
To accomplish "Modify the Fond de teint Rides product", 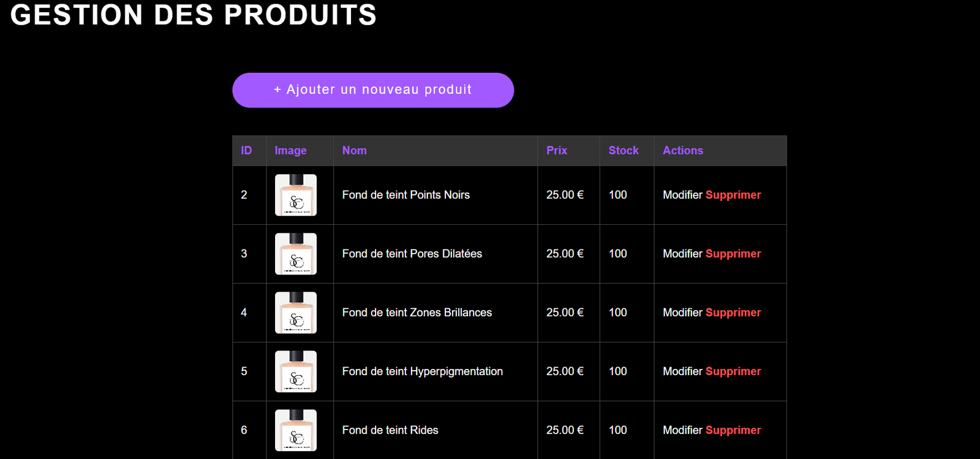I will 682,430.
